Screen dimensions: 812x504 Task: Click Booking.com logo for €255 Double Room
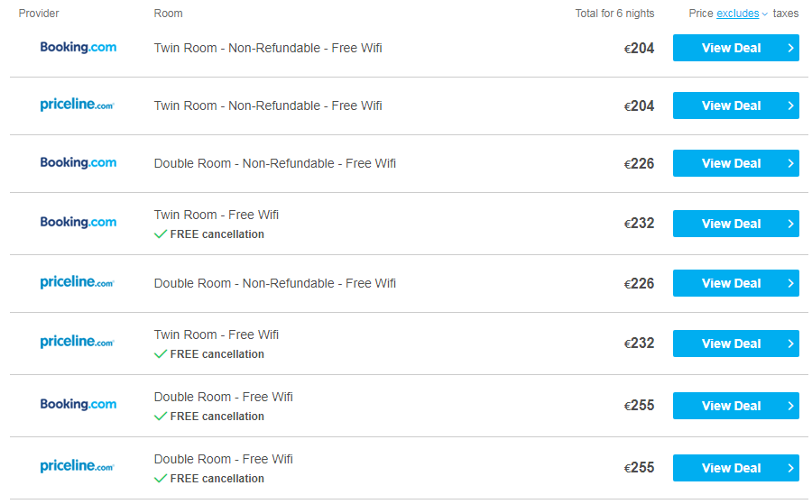[78, 405]
